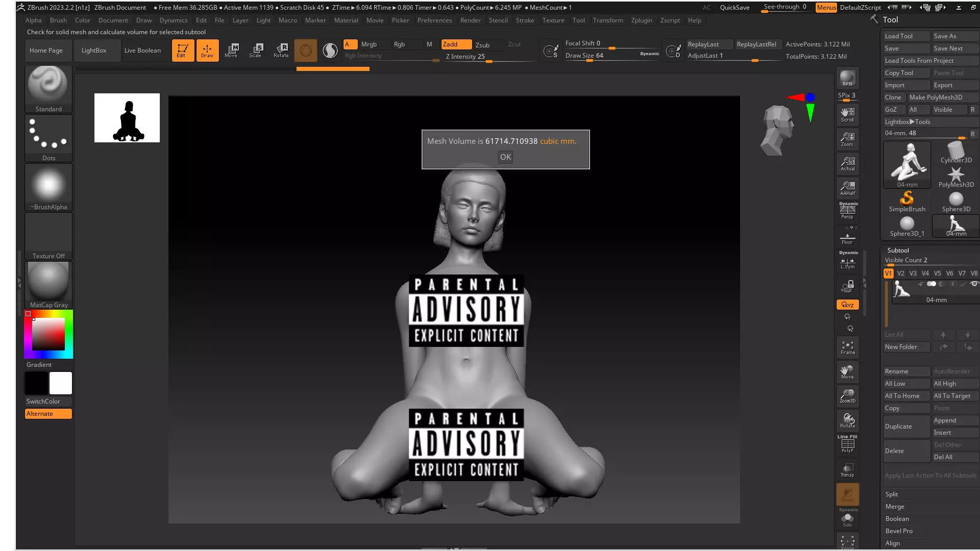The width and height of the screenshot is (980, 551).
Task: Click the right shelf Rotate icon
Action: (x=847, y=421)
